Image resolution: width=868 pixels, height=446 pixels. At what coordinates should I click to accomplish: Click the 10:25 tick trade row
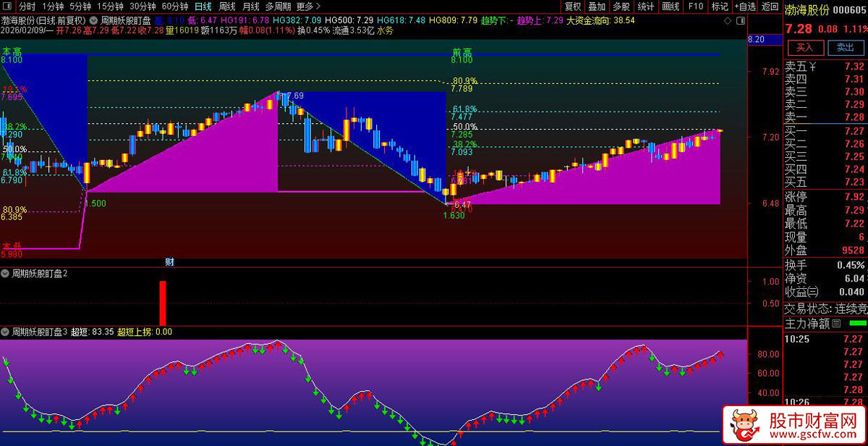825,339
